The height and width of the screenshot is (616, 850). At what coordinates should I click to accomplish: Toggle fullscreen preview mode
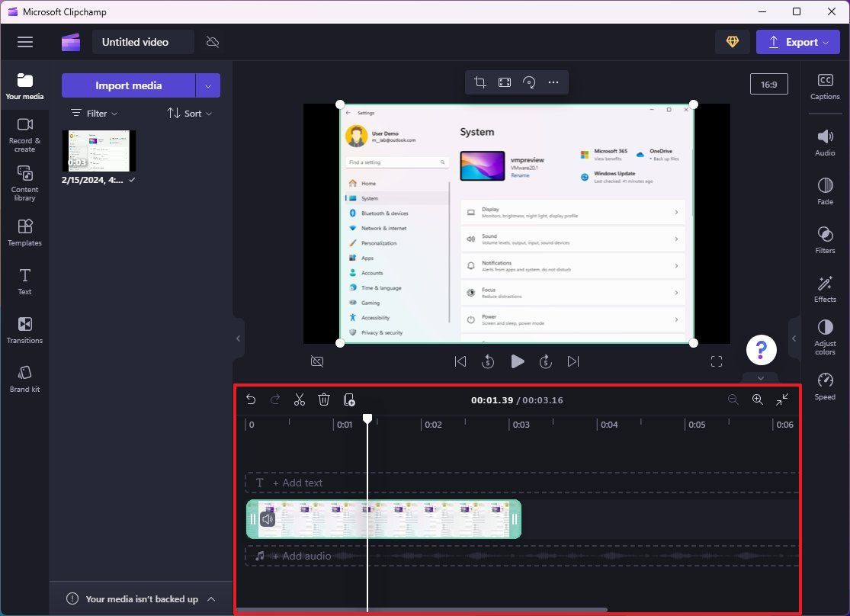pyautogui.click(x=716, y=361)
